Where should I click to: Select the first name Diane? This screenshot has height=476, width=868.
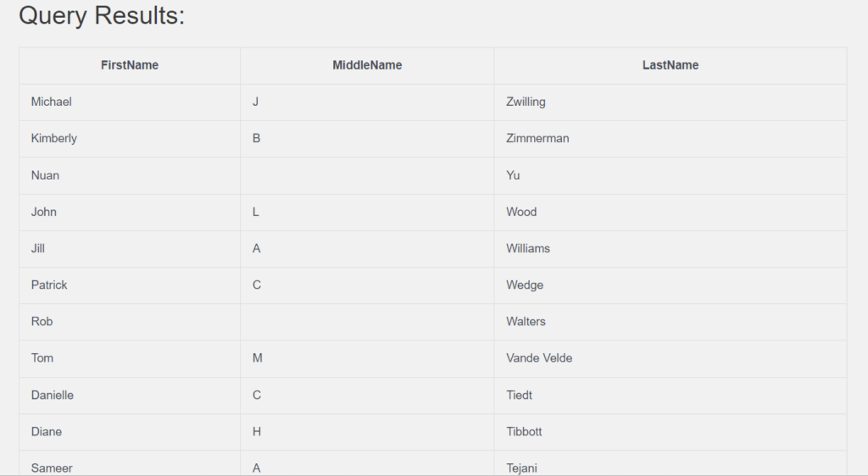tap(47, 431)
